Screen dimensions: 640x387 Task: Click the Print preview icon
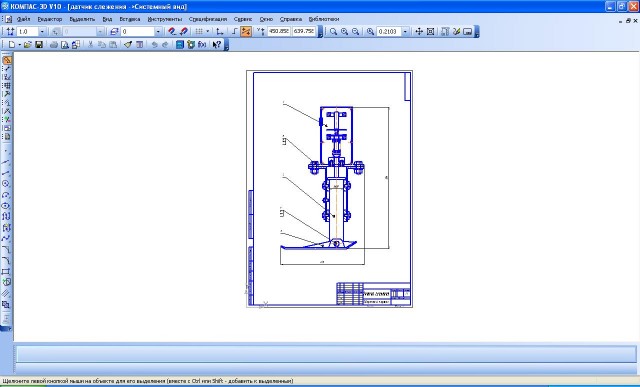coord(64,44)
